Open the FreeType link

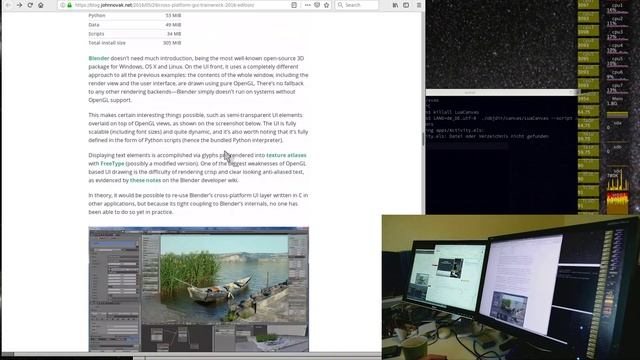pyautogui.click(x=112, y=163)
